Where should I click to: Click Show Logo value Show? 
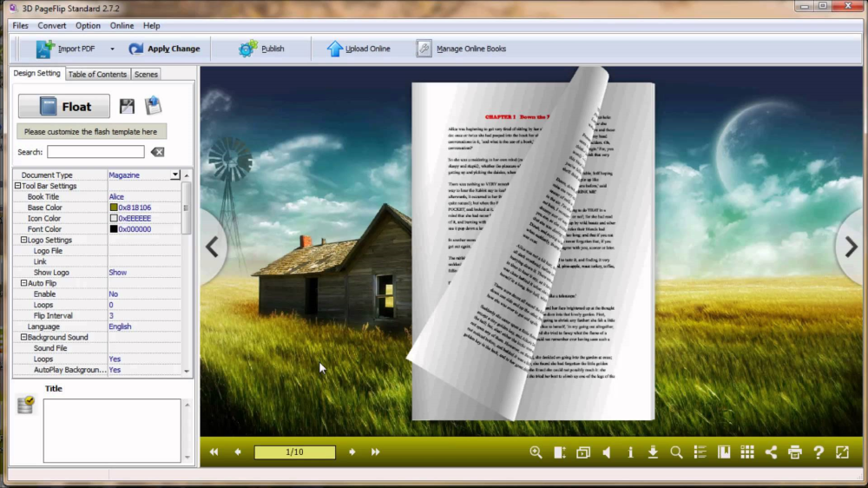coord(117,273)
